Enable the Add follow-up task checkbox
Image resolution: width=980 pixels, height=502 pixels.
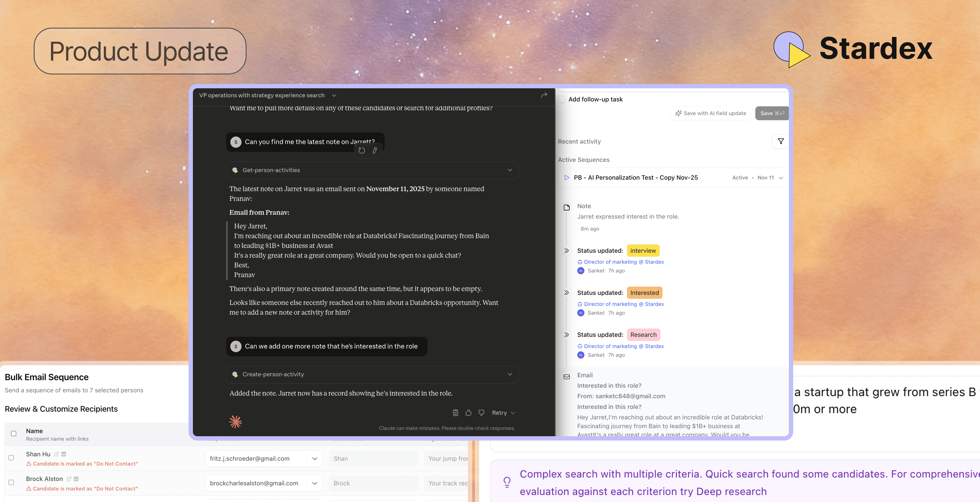click(x=561, y=99)
